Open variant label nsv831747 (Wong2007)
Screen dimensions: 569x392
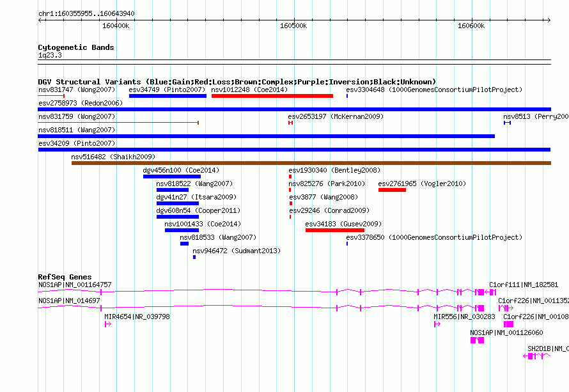point(77,90)
